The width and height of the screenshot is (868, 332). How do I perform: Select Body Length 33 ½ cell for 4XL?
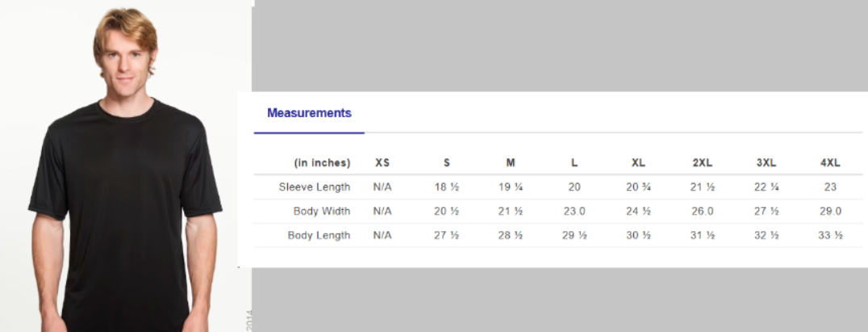(x=830, y=235)
